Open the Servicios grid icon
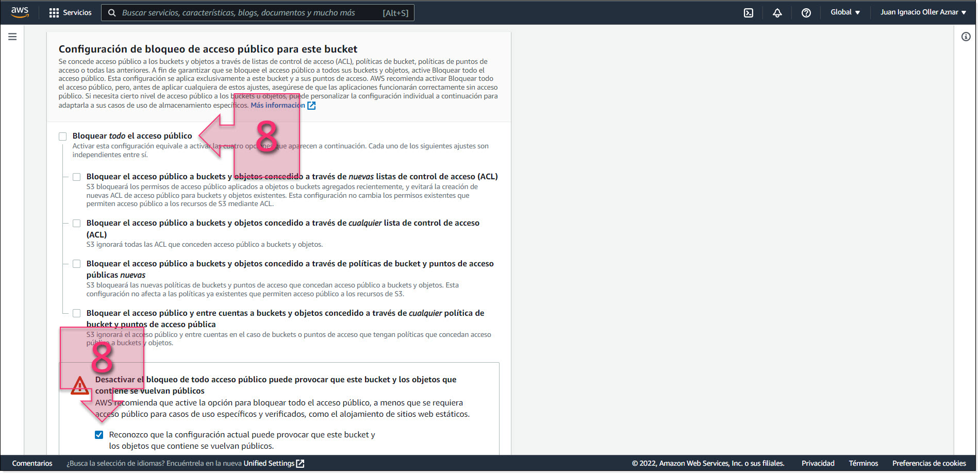Screen dimensions: 980x475 point(54,12)
